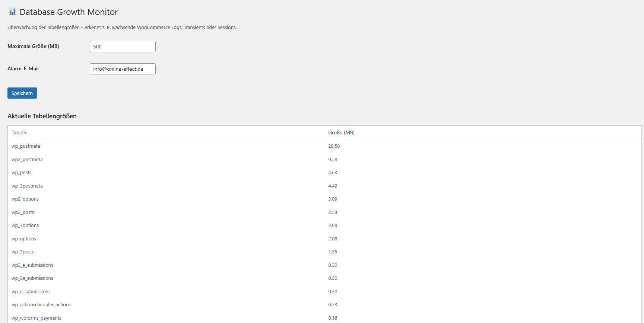Select the wp2_options table name
The image size is (644, 323).
pos(25,199)
